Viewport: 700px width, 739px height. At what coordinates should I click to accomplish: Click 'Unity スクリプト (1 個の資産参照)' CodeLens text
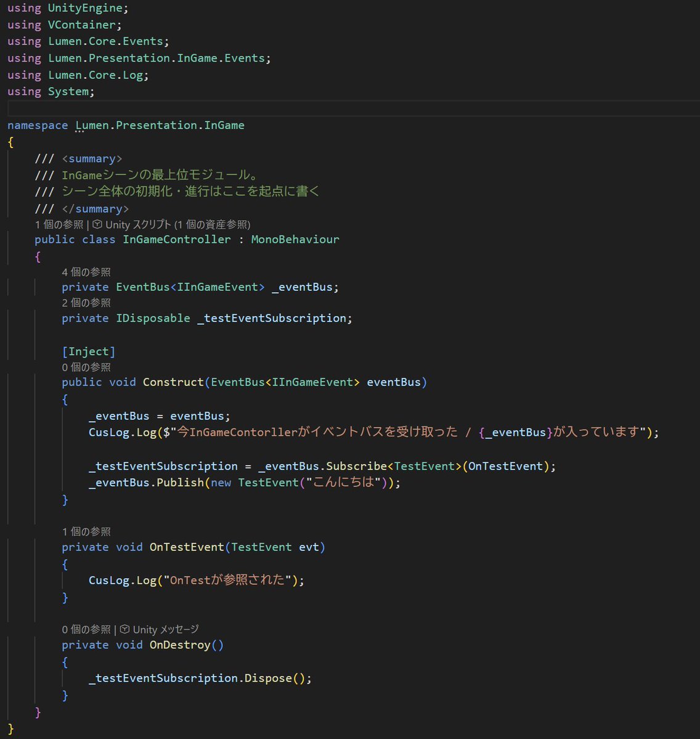(x=177, y=224)
